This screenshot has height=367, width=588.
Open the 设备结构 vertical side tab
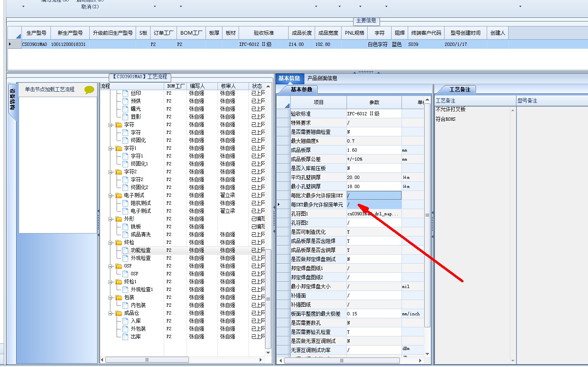coord(12,100)
